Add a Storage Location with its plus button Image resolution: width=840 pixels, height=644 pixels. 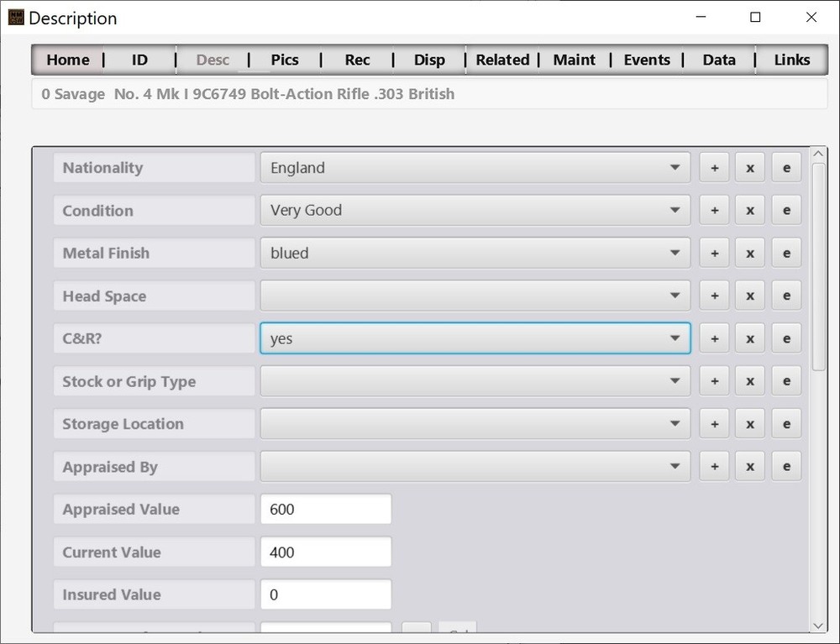click(x=714, y=423)
